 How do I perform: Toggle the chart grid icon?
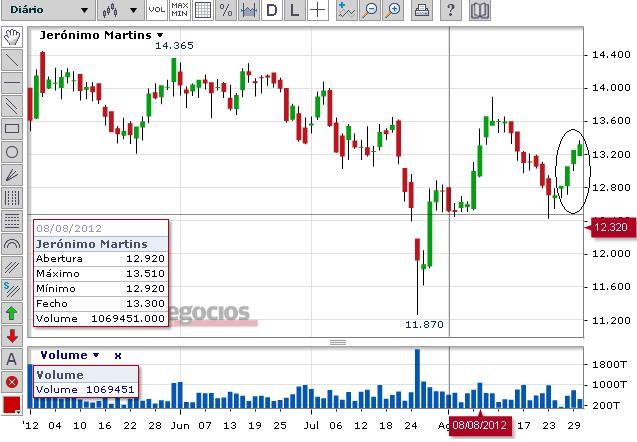tap(202, 10)
